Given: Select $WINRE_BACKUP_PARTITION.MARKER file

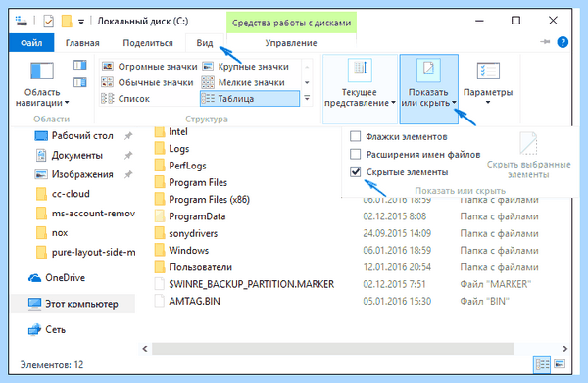Looking at the screenshot, I should click(244, 284).
